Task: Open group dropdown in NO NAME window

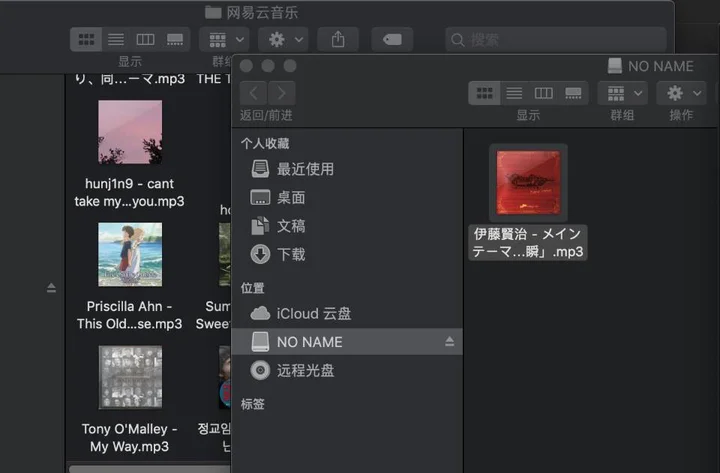Action: [x=623, y=93]
